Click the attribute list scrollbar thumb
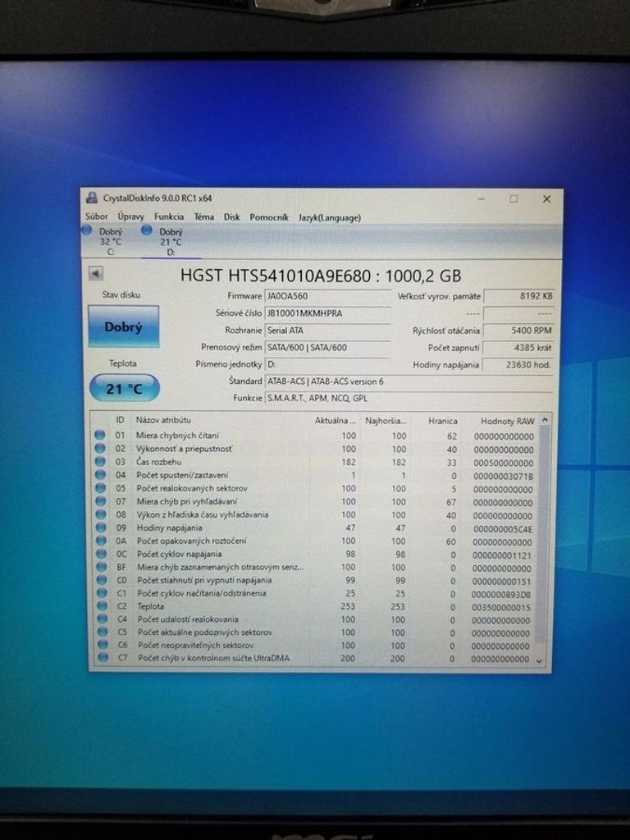Screen dimensions: 630x840 543,536
